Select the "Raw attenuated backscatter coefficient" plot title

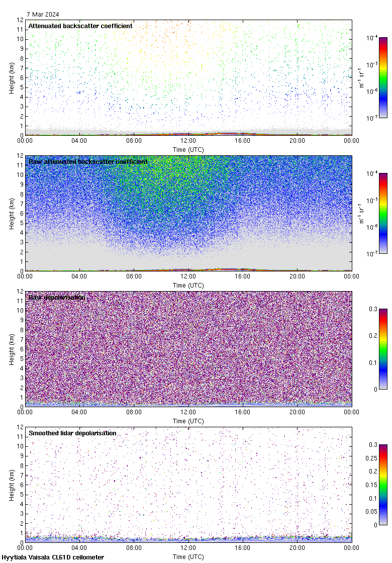(x=88, y=161)
